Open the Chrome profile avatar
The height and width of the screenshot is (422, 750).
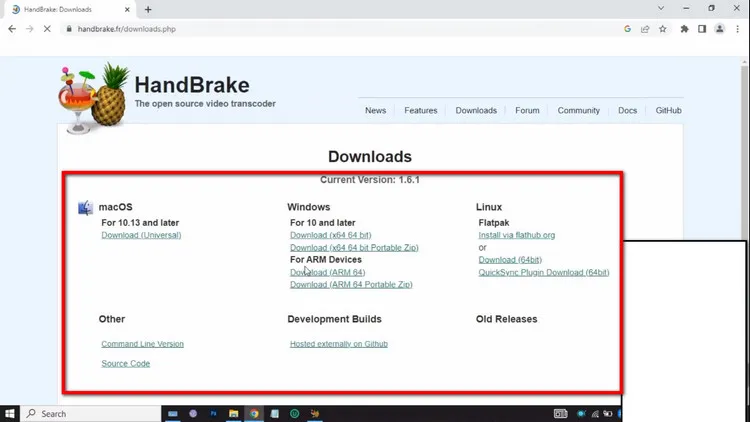click(x=719, y=29)
